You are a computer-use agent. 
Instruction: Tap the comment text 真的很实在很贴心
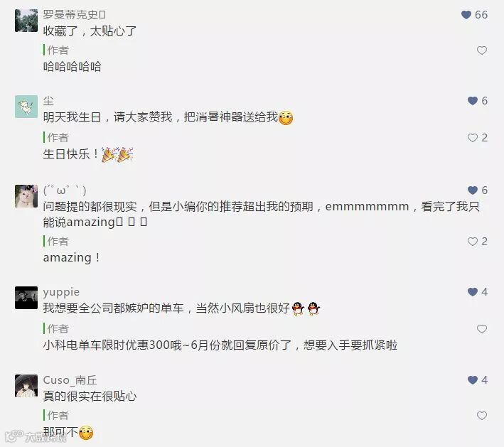click(x=90, y=397)
